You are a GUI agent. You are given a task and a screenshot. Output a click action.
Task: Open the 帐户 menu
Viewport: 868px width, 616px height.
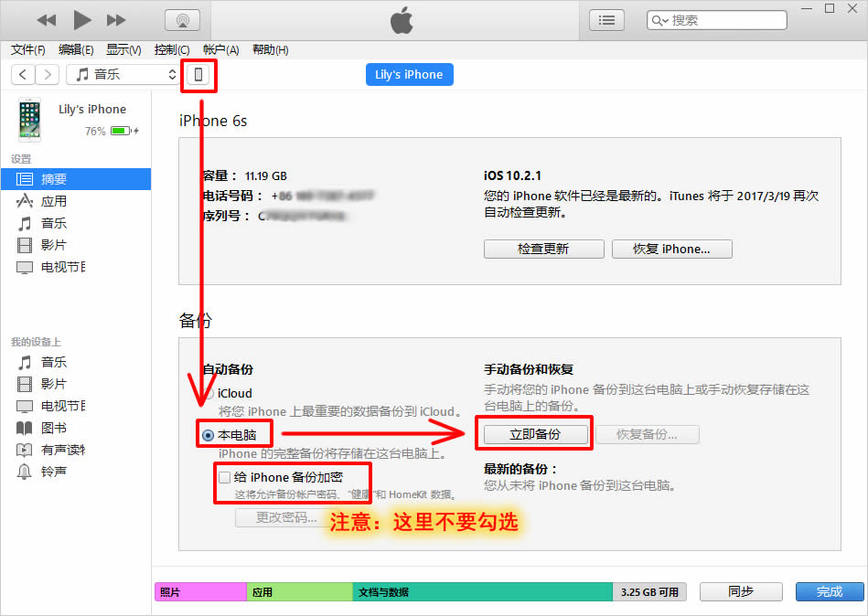219,49
